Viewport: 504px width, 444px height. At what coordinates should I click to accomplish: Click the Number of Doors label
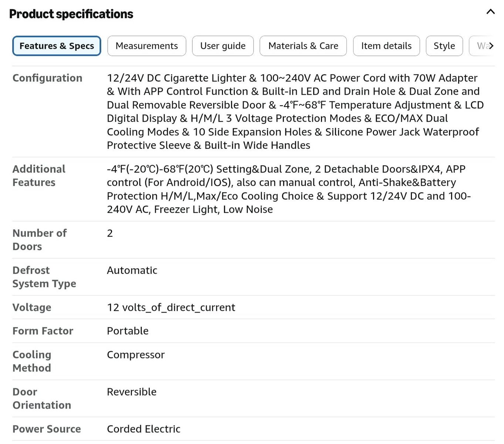pyautogui.click(x=40, y=240)
